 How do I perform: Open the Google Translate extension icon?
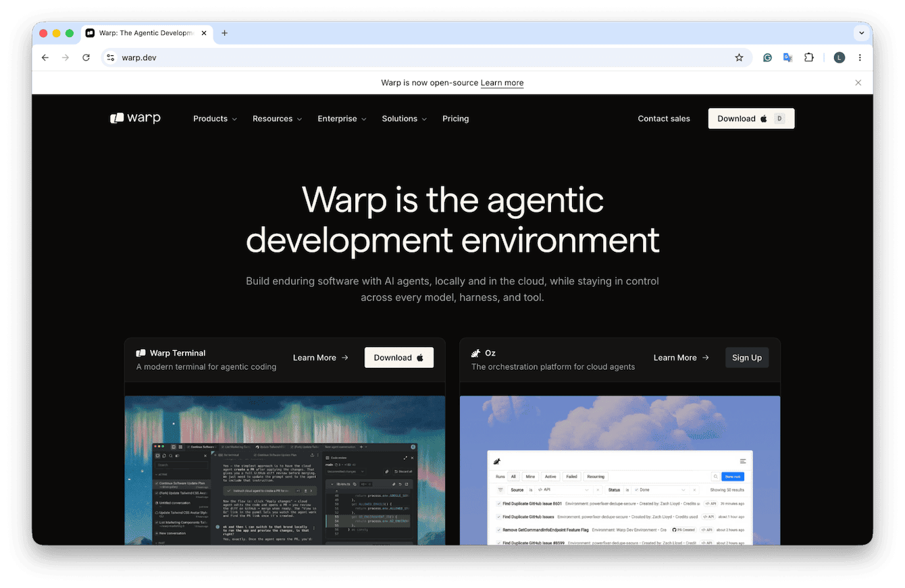point(787,57)
